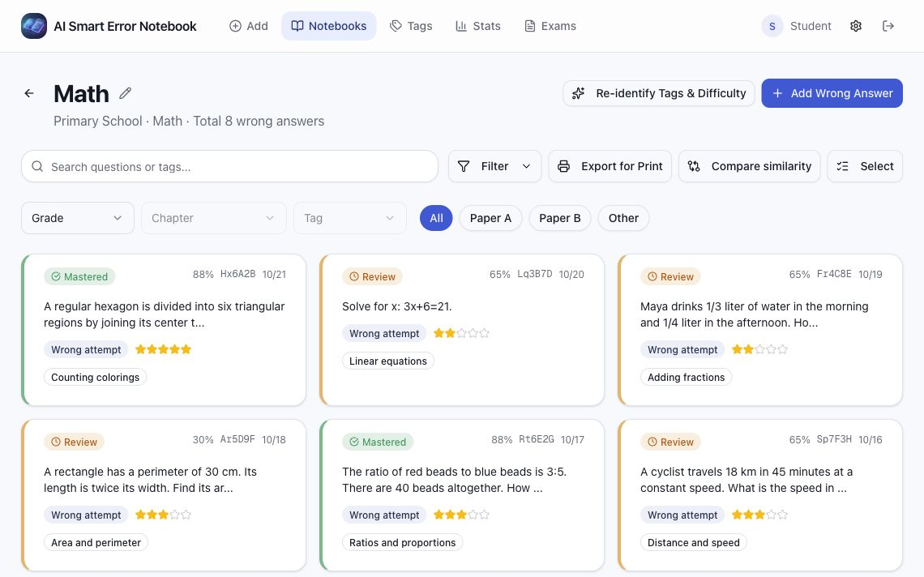Click the AI Smart Error Notebook logo
Image resolution: width=924 pixels, height=577 pixels.
pos(33,26)
